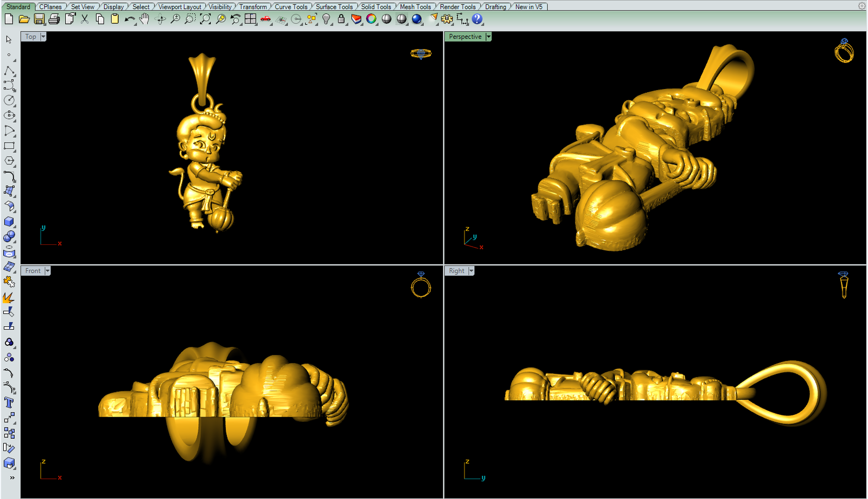Viewport: 868px width, 499px height.
Task: Click the padlock Lock objects icon
Action: (x=341, y=19)
